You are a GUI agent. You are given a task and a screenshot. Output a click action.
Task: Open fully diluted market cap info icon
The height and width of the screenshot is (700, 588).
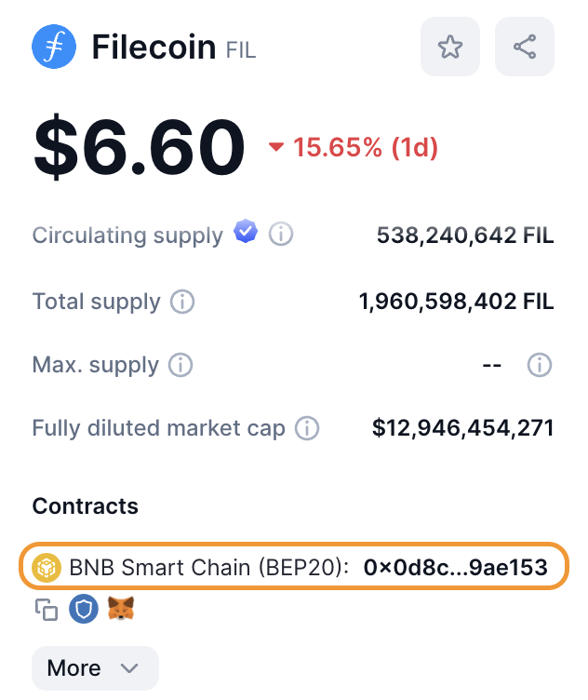click(307, 429)
